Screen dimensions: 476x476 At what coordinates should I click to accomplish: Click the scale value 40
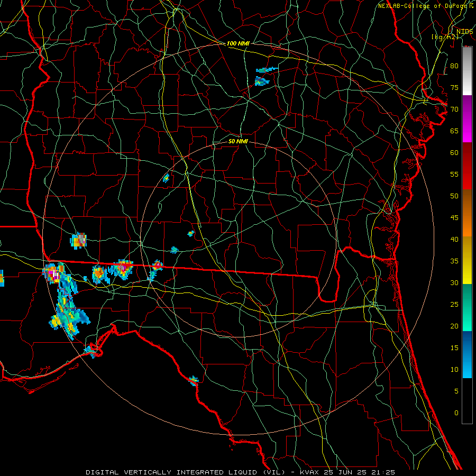click(454, 239)
